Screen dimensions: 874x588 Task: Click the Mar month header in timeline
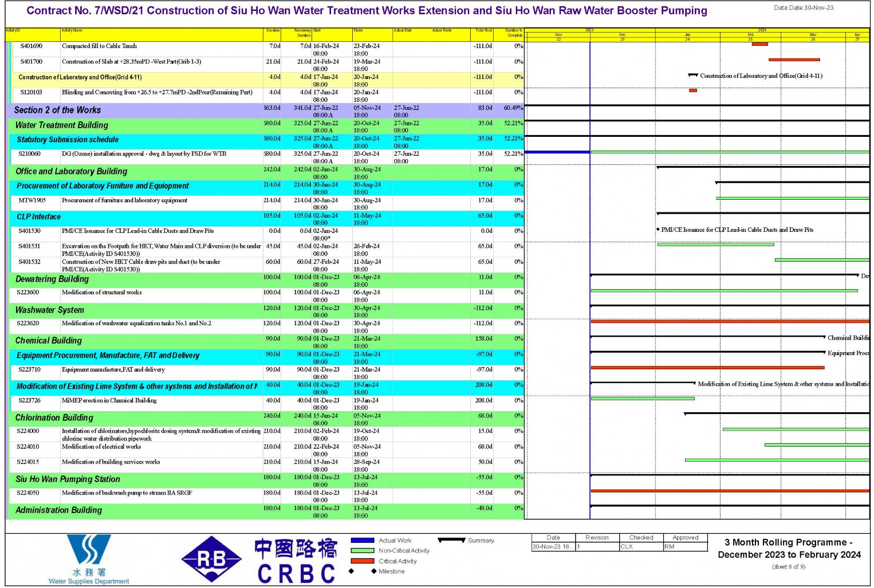coord(813,35)
